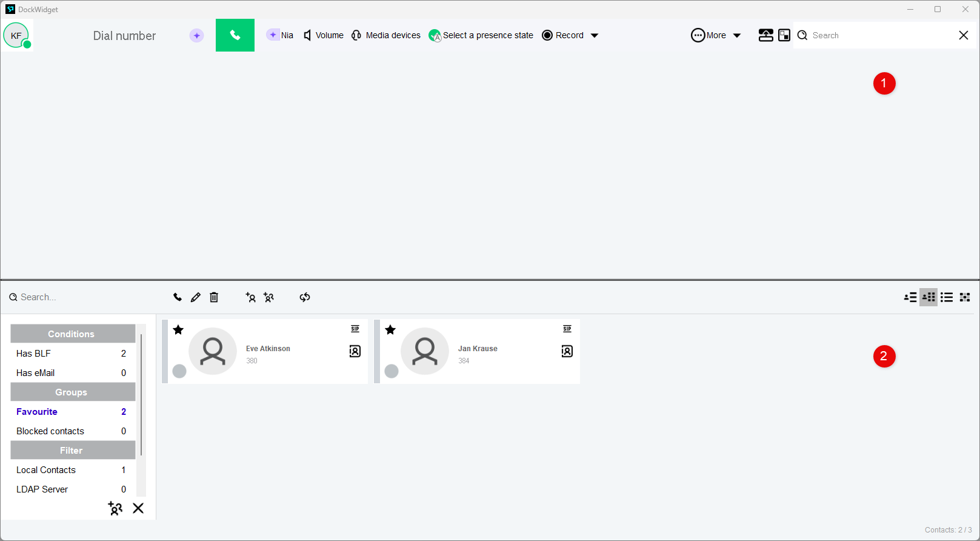Select the Favourite group
Viewport: 980px width, 541px height.
73,412
